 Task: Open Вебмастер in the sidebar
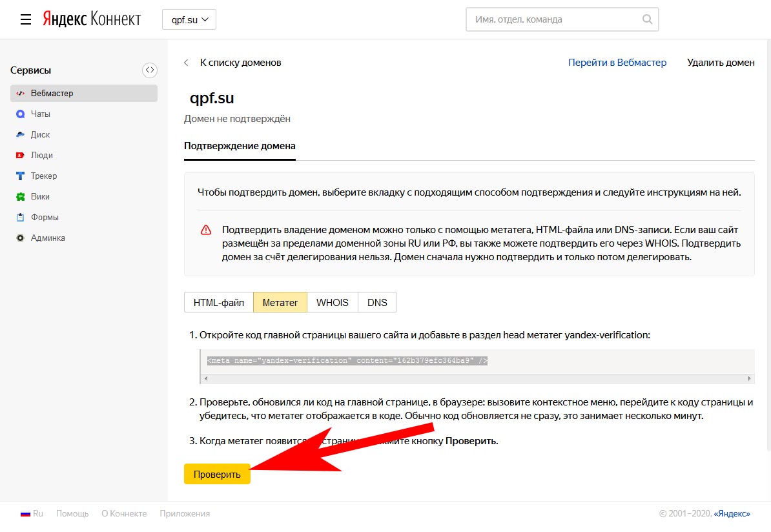[83, 94]
